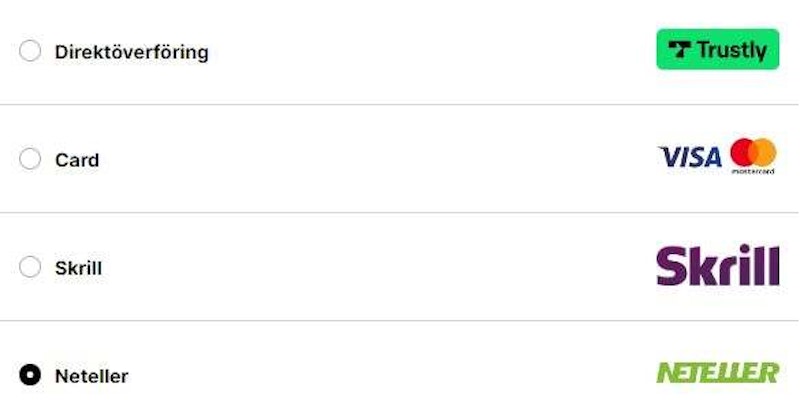Click the green Trustly logo badge
The height and width of the screenshot is (413, 800).
pos(717,49)
